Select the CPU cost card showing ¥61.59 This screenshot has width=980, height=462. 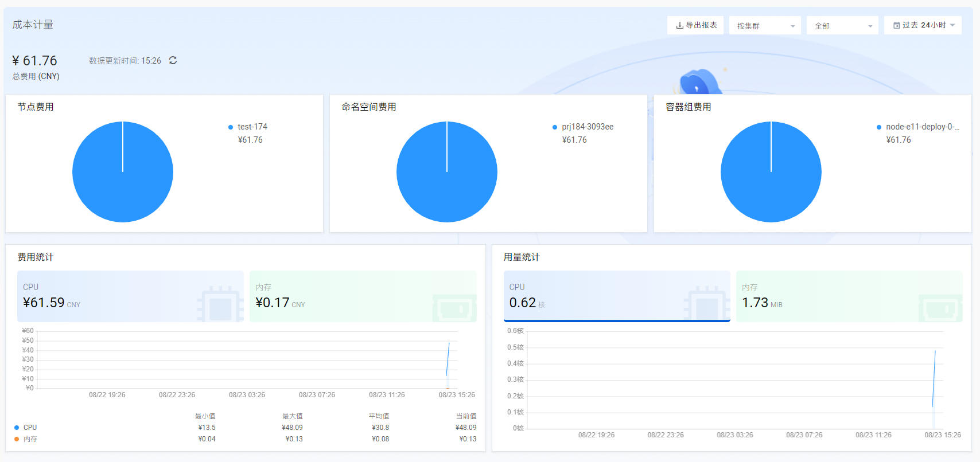[x=130, y=296]
